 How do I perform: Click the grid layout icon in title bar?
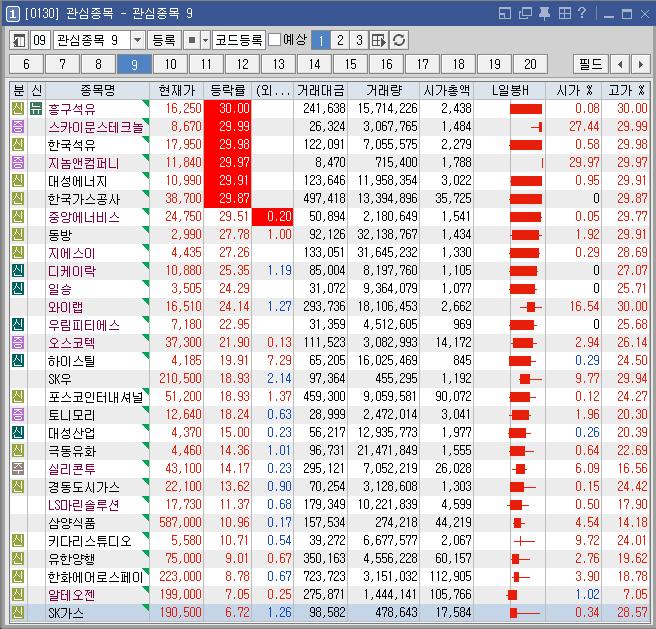coord(564,13)
